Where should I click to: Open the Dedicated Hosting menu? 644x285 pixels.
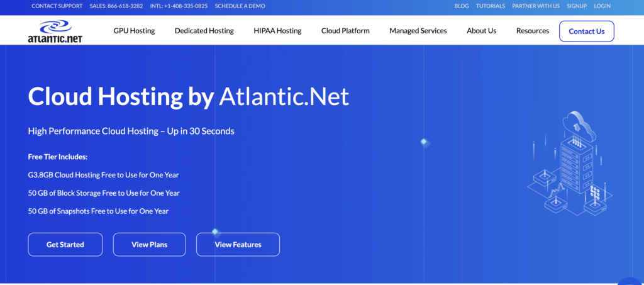point(204,31)
